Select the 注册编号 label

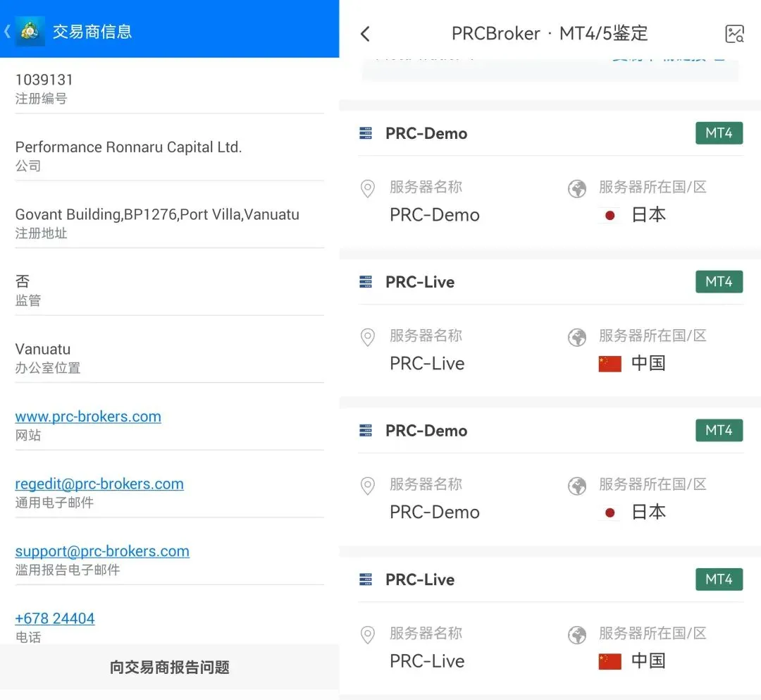click(x=42, y=99)
